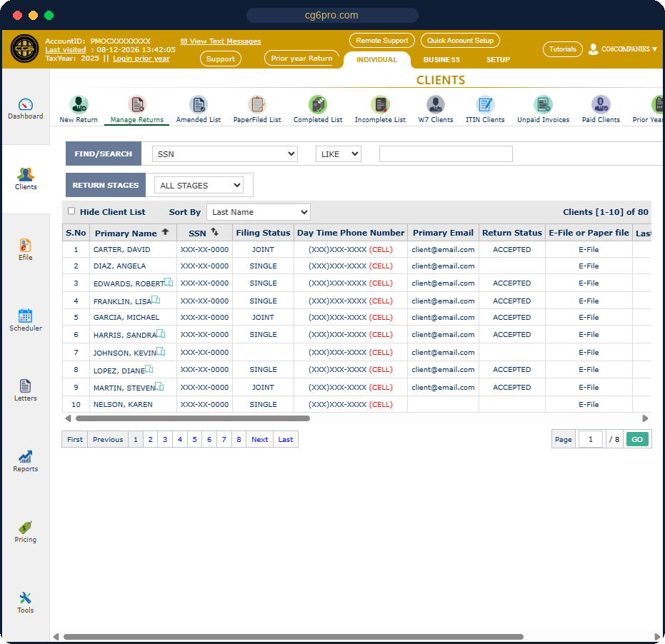Switch to the BUSINESS tab

441,60
